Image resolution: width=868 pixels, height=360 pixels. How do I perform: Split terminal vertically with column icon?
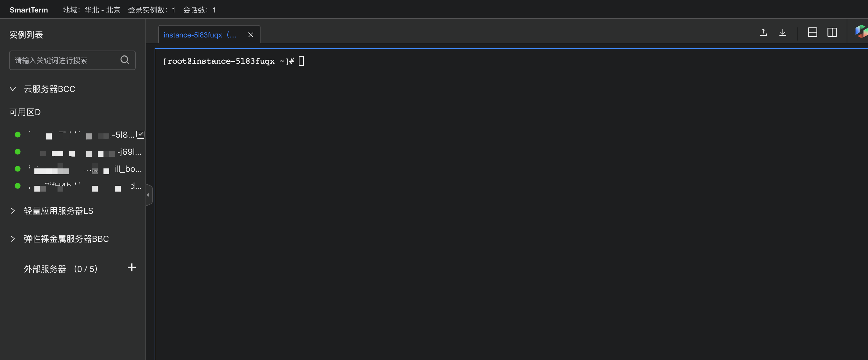coord(832,32)
